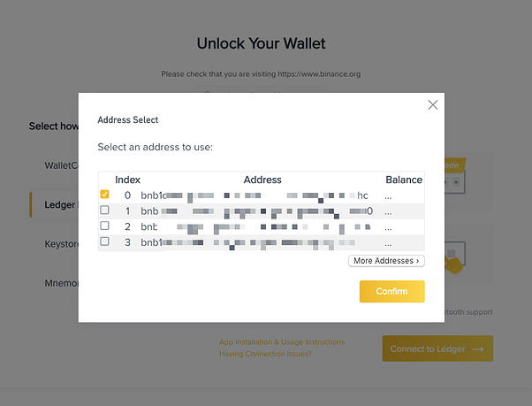532x406 pixels.
Task: Open App Installation & Usage Instructions link
Action: click(282, 341)
